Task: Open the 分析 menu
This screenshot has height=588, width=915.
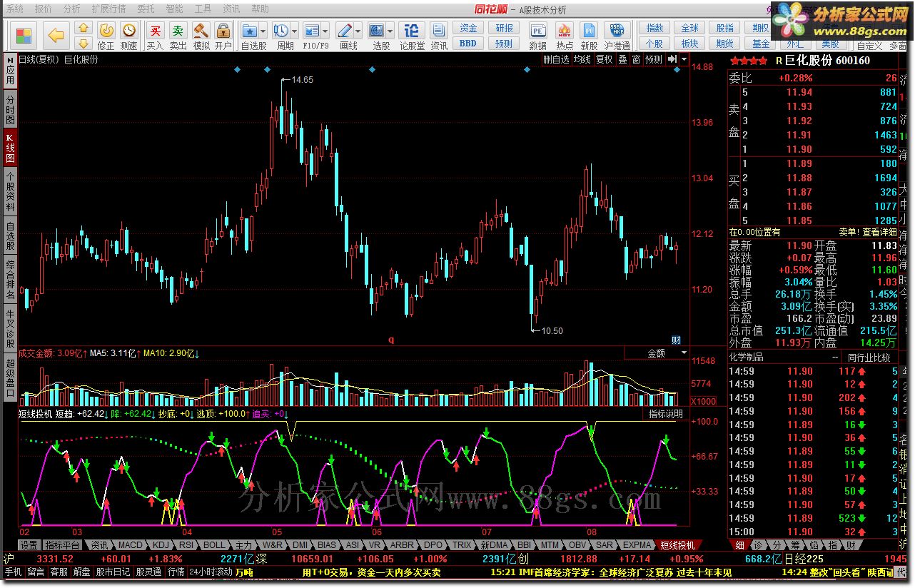Action: [72, 9]
